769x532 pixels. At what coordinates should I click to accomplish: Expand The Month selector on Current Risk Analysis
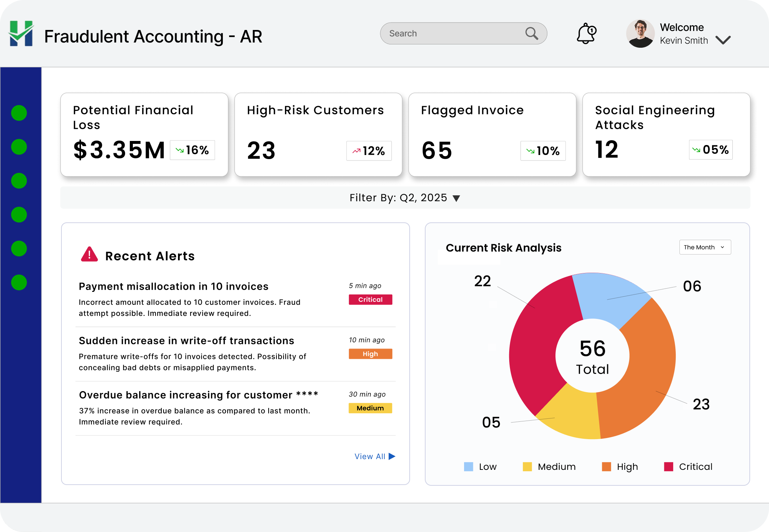click(704, 247)
